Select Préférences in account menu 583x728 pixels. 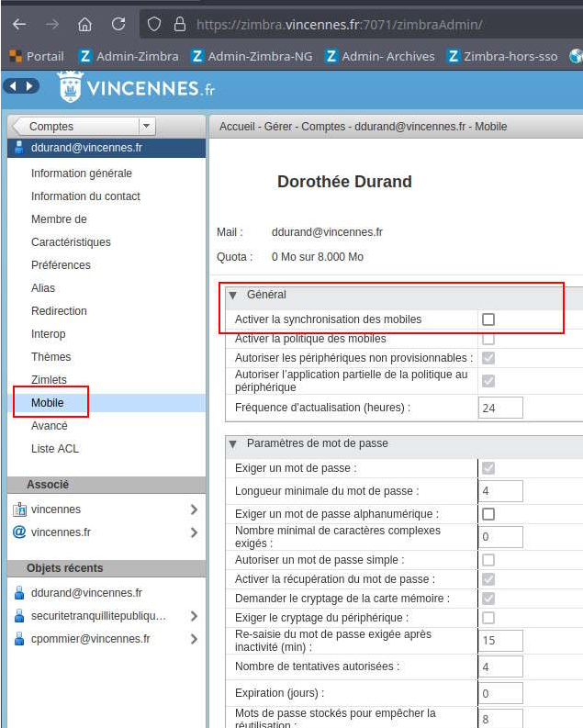[61, 265]
